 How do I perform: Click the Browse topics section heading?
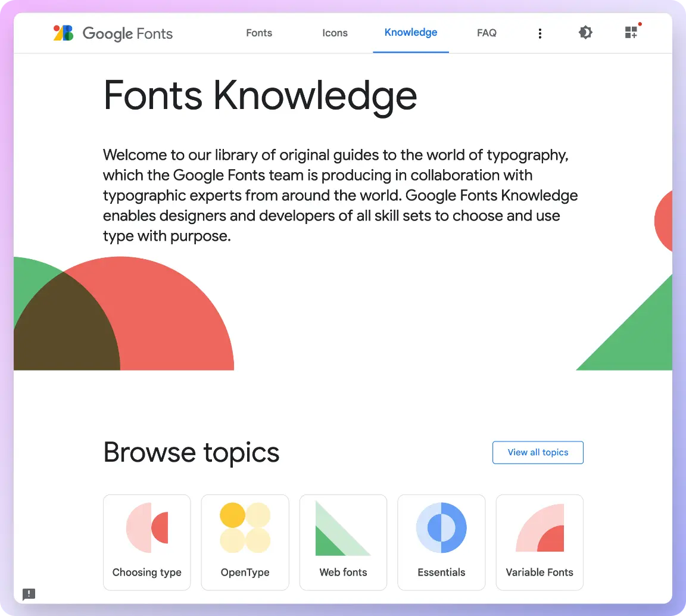191,452
